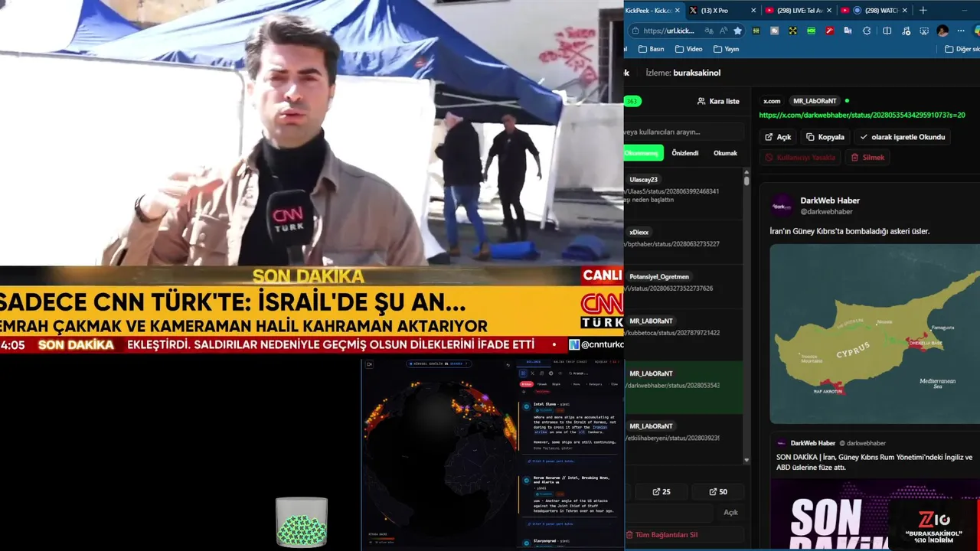This screenshot has width=980, height=551.
Task: Click the site lock icon in address bar
Action: 635,31
